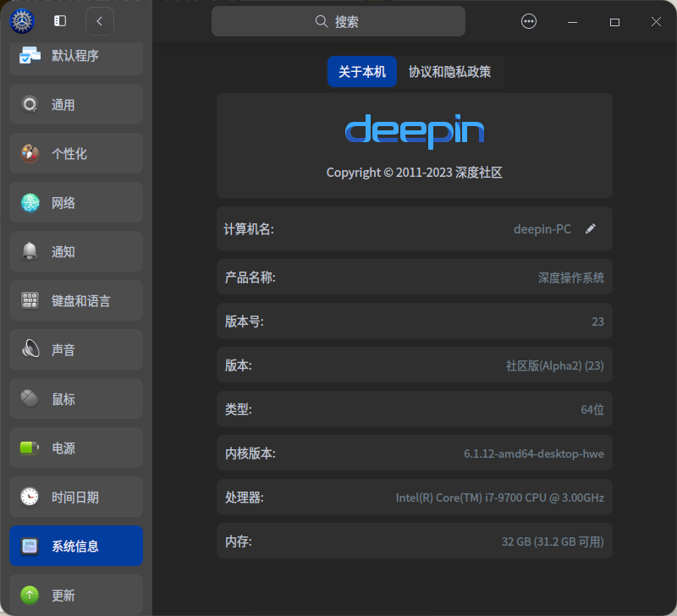677x616 pixels.
Task: Open 更新 updates section
Action: click(x=76, y=595)
